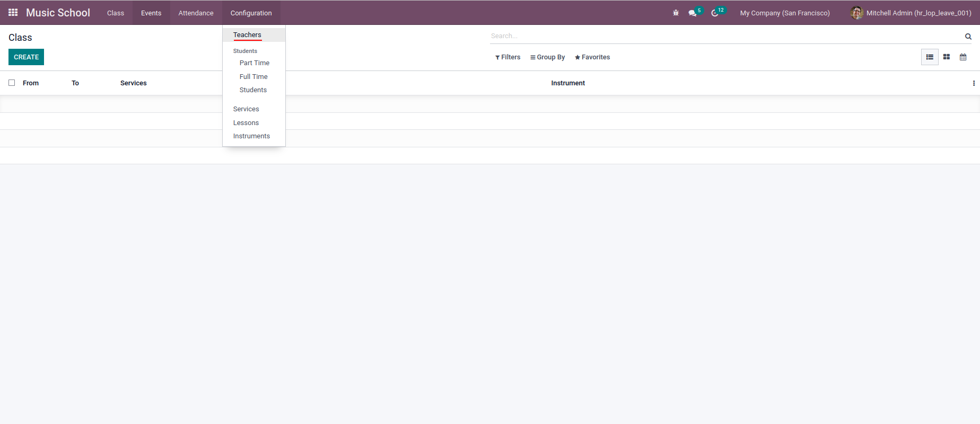Click Mitchell Admin user avatar
This screenshot has width=980, height=424.
coord(856,13)
